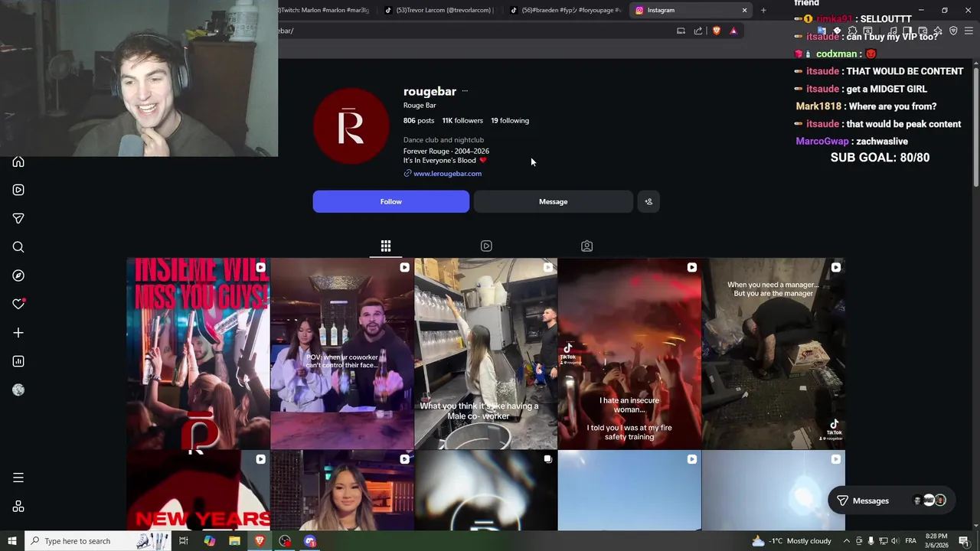Screen dimensions: 980x551
Task: Open notifications heart icon in sidebar
Action: [18, 304]
